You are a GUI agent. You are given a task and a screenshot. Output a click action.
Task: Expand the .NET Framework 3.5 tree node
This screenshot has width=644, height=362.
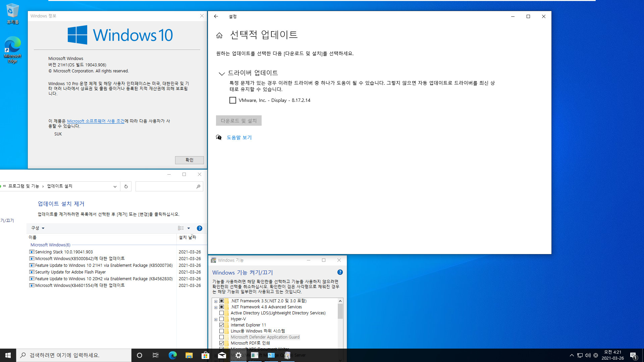216,301
